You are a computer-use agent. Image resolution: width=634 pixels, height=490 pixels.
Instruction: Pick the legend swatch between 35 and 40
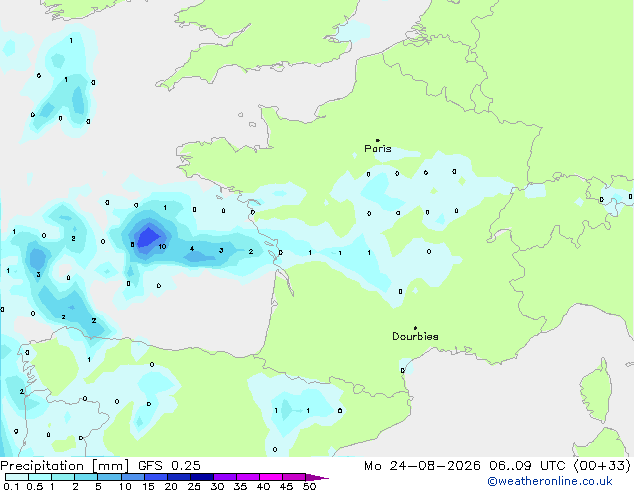tap(247, 477)
